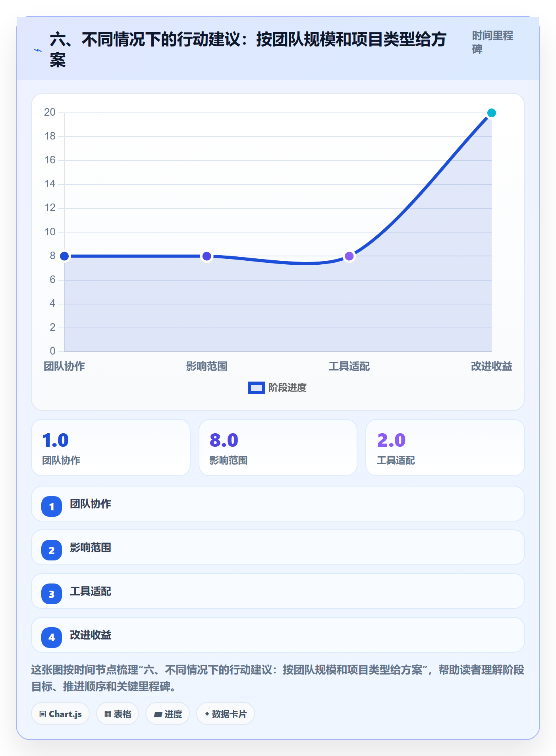This screenshot has width=556, height=756.
Task: Open the 改进收益 list row
Action: 278,635
